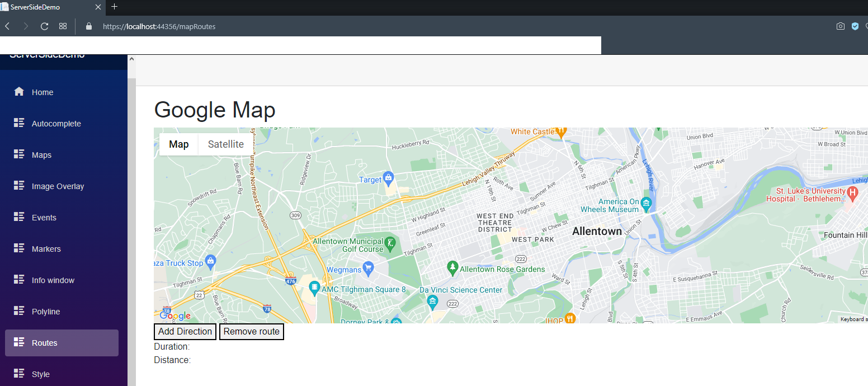
Task: Select the Map view control
Action: click(x=178, y=144)
